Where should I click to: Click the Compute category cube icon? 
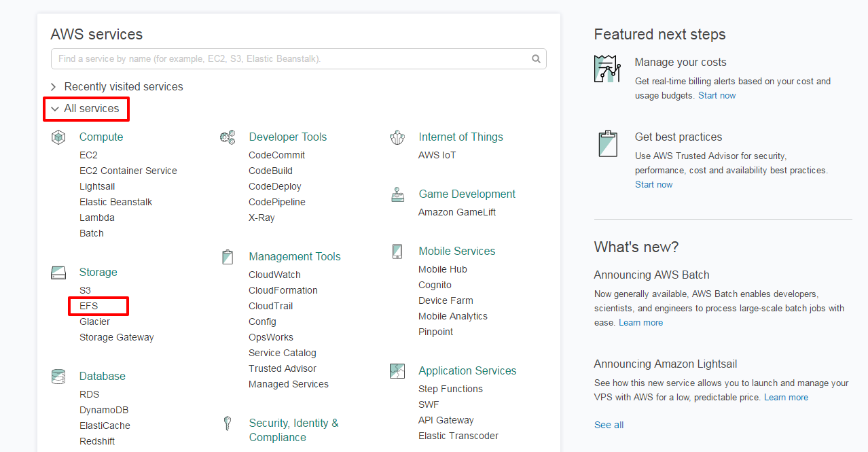coord(58,137)
